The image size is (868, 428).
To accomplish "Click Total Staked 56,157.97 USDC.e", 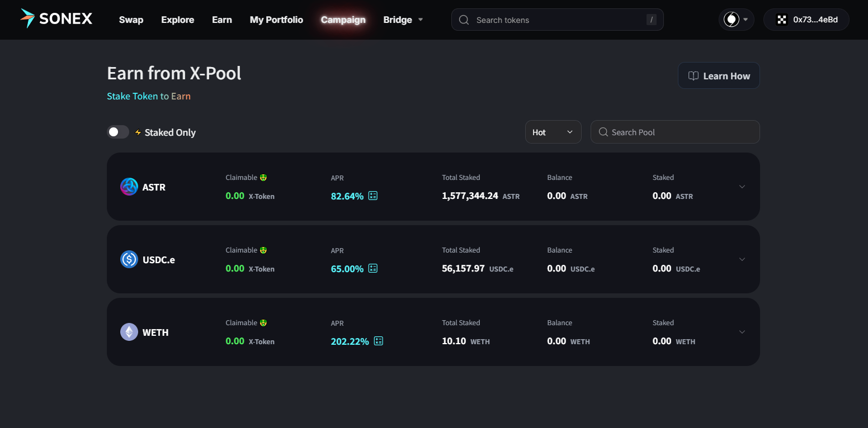I will (478, 269).
